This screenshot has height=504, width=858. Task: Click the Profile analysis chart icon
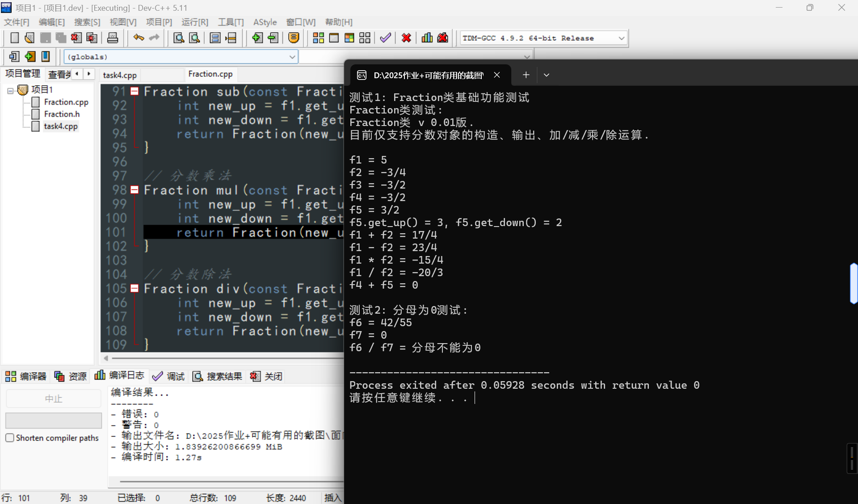427,38
